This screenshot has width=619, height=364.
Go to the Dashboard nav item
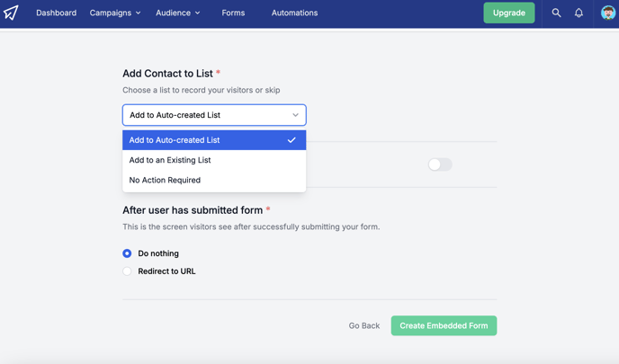point(57,13)
